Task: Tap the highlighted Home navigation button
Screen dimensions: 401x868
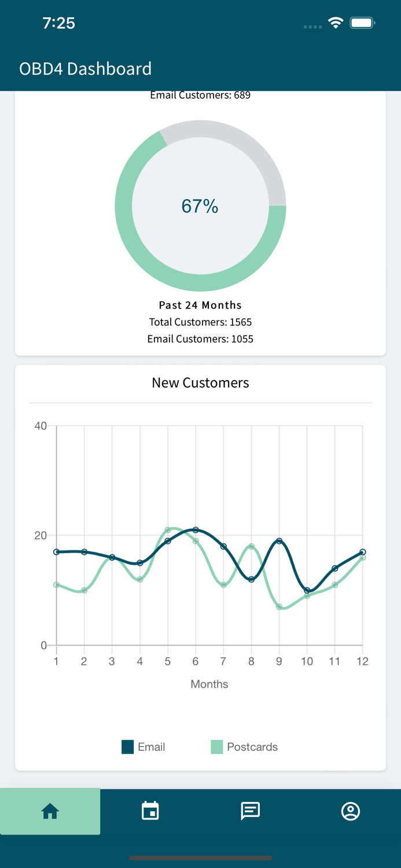Action: pos(50,811)
